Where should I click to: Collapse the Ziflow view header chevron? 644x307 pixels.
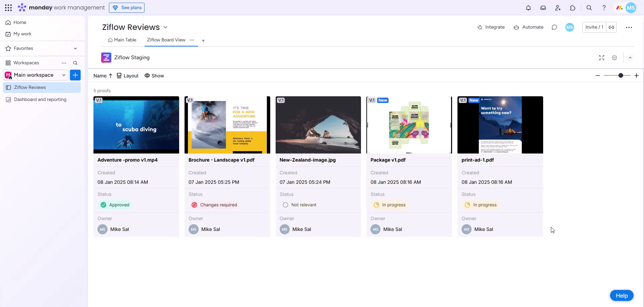point(630,58)
